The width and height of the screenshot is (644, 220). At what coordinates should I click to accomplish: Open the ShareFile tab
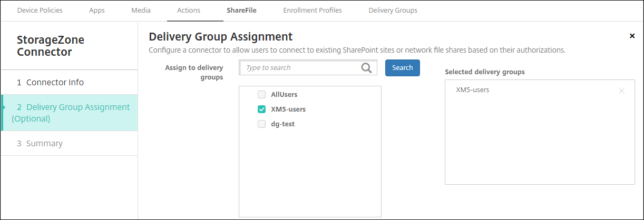pyautogui.click(x=241, y=10)
